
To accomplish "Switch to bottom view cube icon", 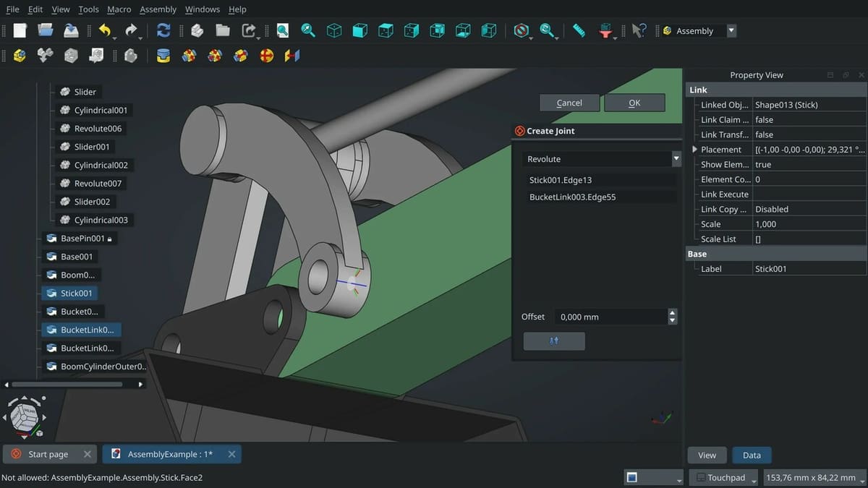I will coord(463,30).
